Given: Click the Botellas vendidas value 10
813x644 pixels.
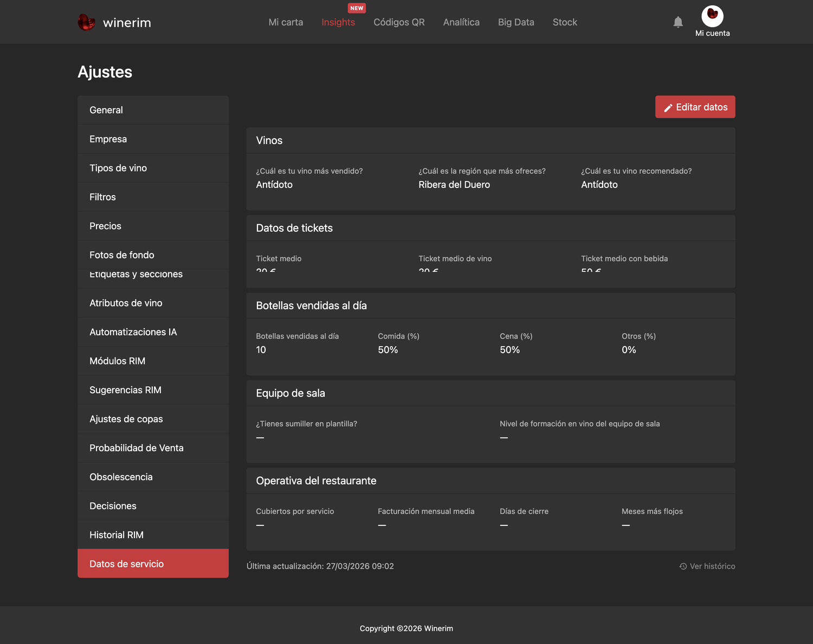Looking at the screenshot, I should point(261,350).
